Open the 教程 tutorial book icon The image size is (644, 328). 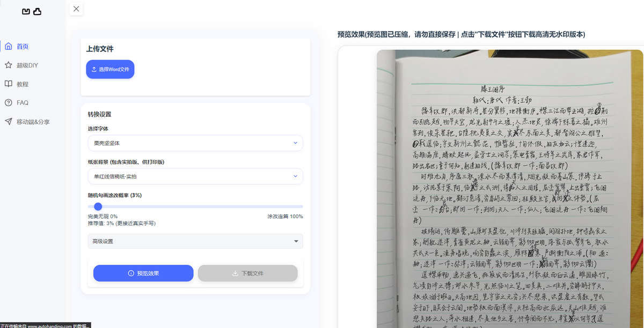point(8,84)
